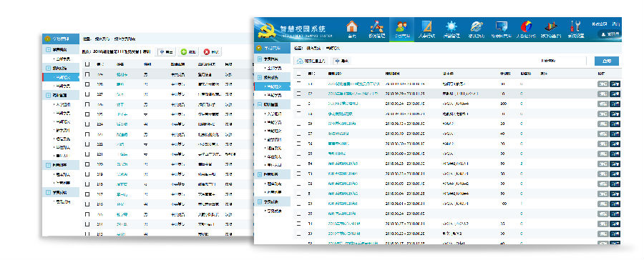The width and height of the screenshot is (644, 260).
Task: Tick the checkbox of front-window row 54
Action: (298, 164)
